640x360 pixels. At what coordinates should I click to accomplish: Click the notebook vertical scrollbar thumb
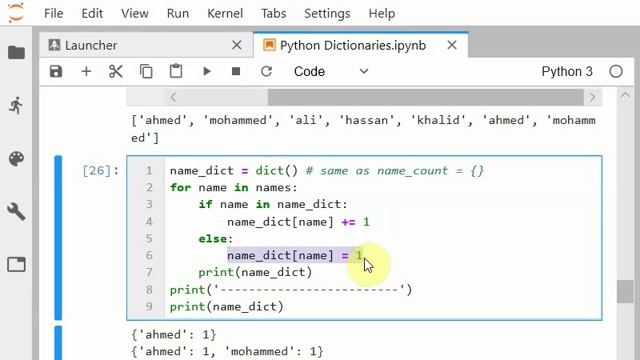point(625,291)
